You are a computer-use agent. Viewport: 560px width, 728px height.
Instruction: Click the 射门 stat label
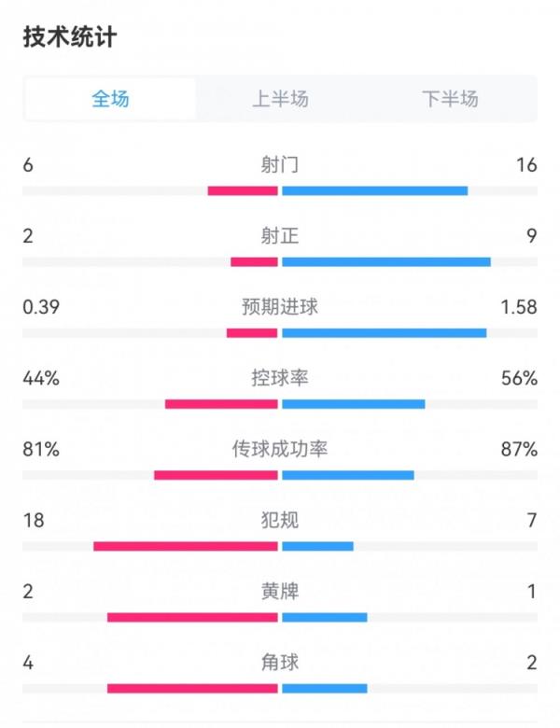[x=280, y=165]
